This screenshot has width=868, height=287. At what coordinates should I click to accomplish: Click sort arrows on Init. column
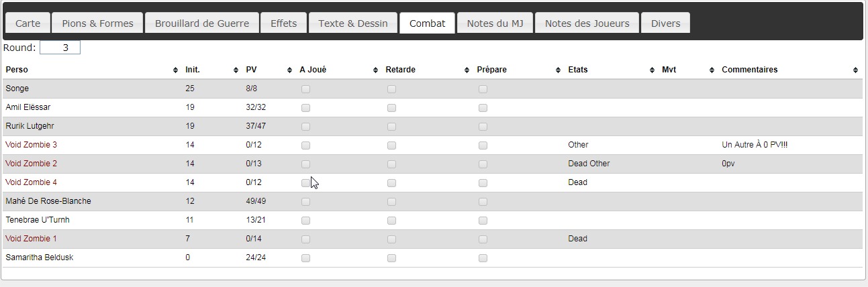point(236,70)
